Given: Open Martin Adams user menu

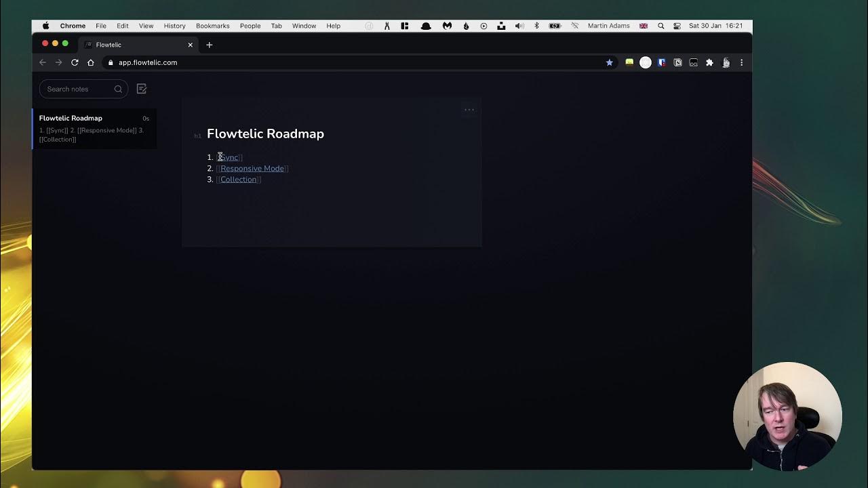Looking at the screenshot, I should point(608,26).
